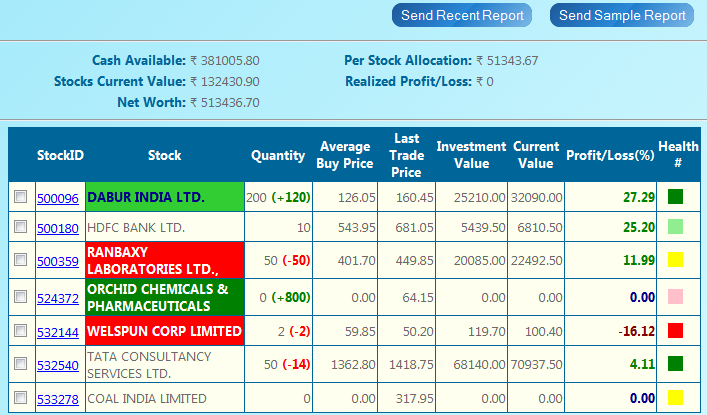707x415 pixels.
Task: Check the Orchid Chemicals row checkbox
Action: click(20, 296)
